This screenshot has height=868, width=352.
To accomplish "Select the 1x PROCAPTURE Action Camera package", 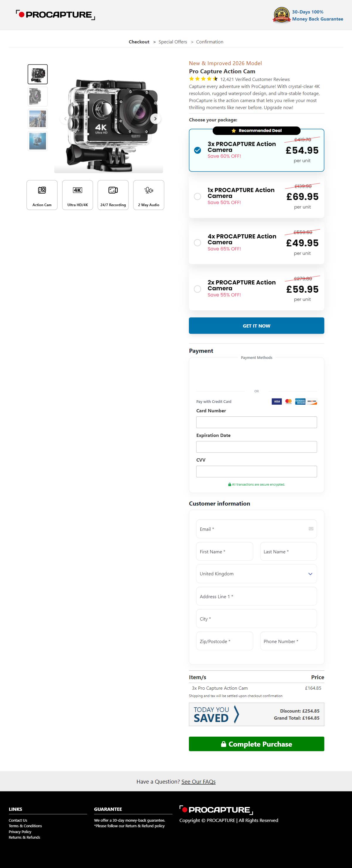I will 198,196.
